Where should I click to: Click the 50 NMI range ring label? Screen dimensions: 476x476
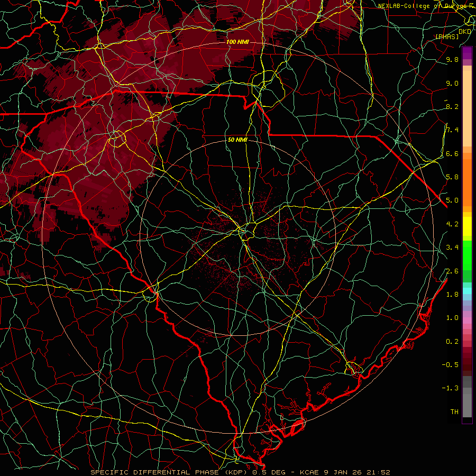click(237, 140)
